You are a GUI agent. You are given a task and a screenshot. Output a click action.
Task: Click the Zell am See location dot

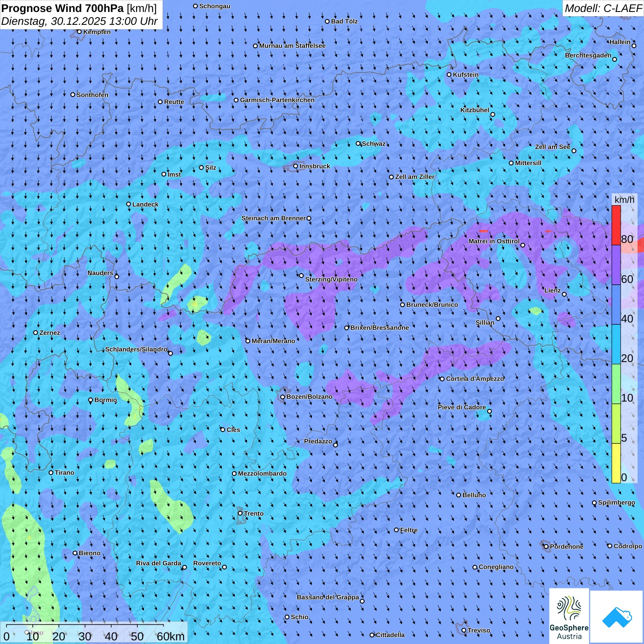(574, 151)
